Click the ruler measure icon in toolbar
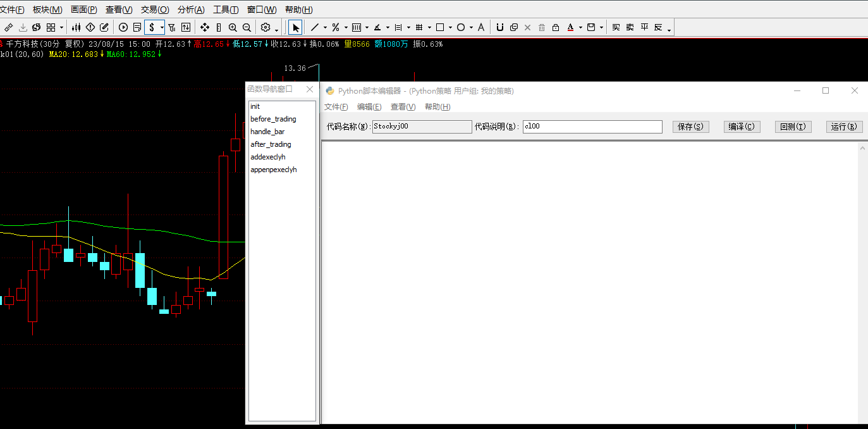Viewport: 868px width, 429px height. pyautogui.click(x=8, y=27)
